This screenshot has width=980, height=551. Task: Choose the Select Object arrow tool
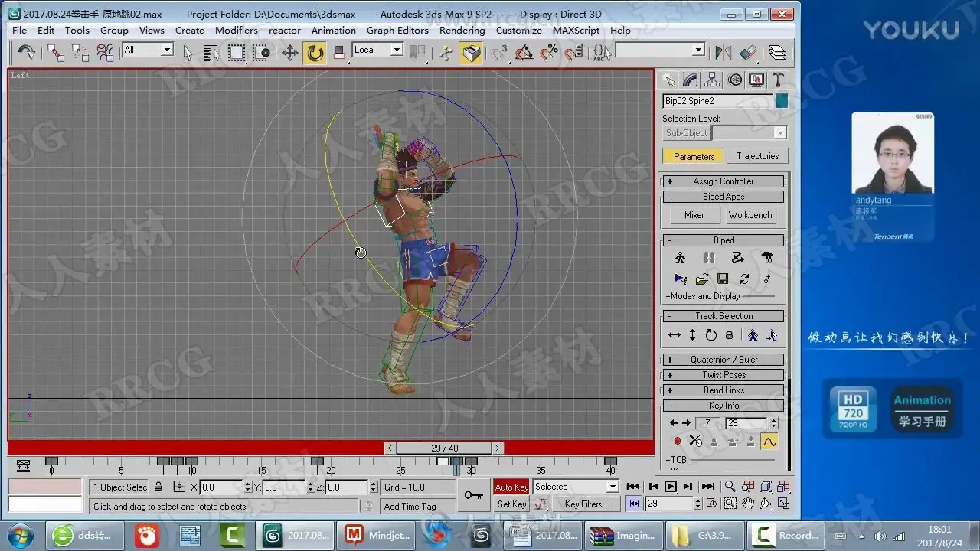click(x=188, y=52)
